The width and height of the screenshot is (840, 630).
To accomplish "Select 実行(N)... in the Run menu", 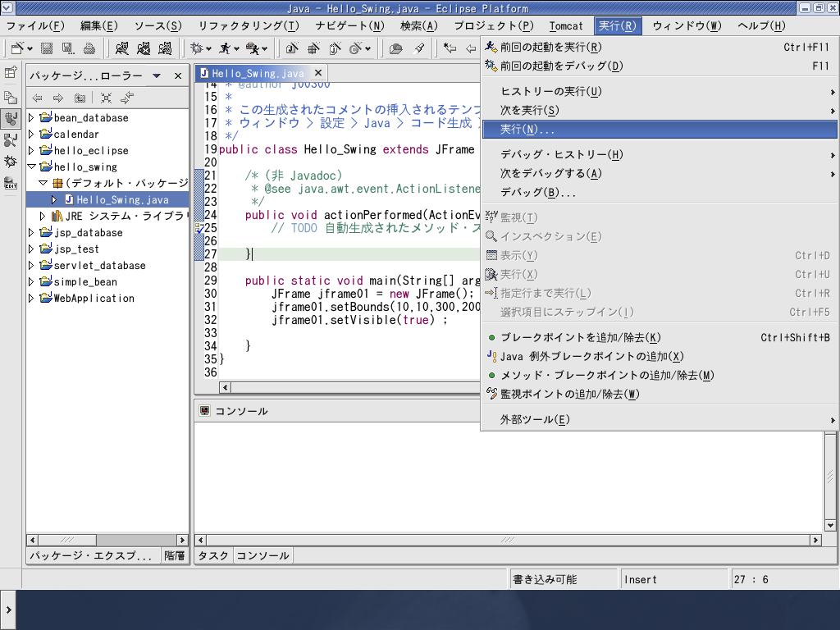I will click(660, 129).
